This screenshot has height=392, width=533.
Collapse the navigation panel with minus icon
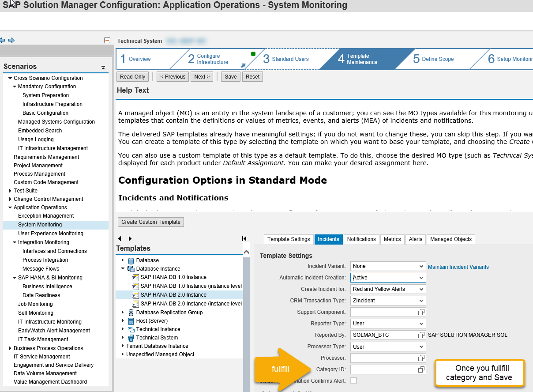click(x=107, y=40)
